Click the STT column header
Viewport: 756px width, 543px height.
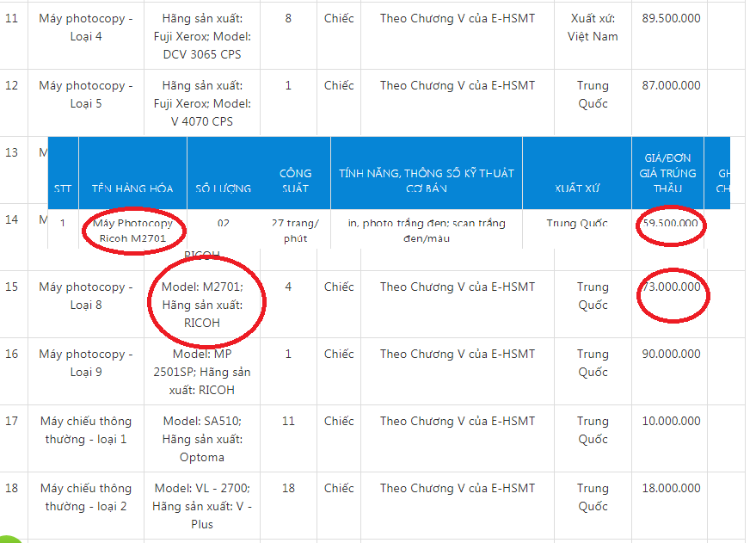tap(63, 188)
